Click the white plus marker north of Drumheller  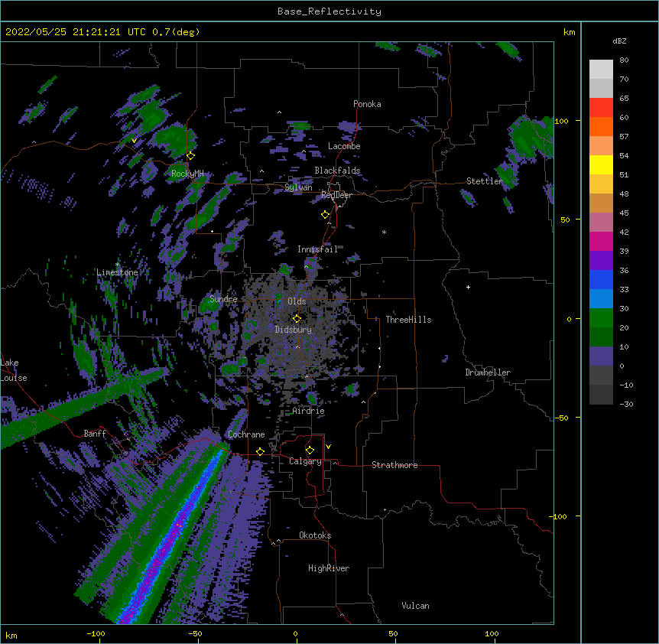[x=468, y=287]
